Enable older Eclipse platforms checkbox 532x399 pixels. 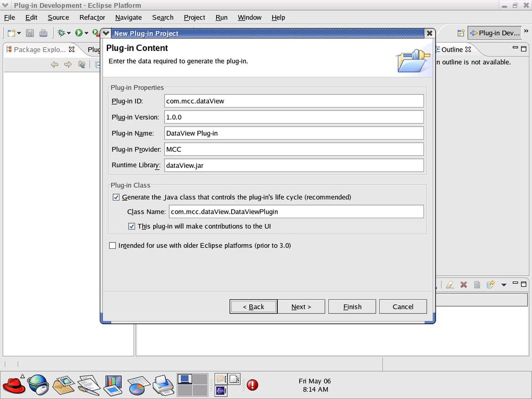[113, 245]
